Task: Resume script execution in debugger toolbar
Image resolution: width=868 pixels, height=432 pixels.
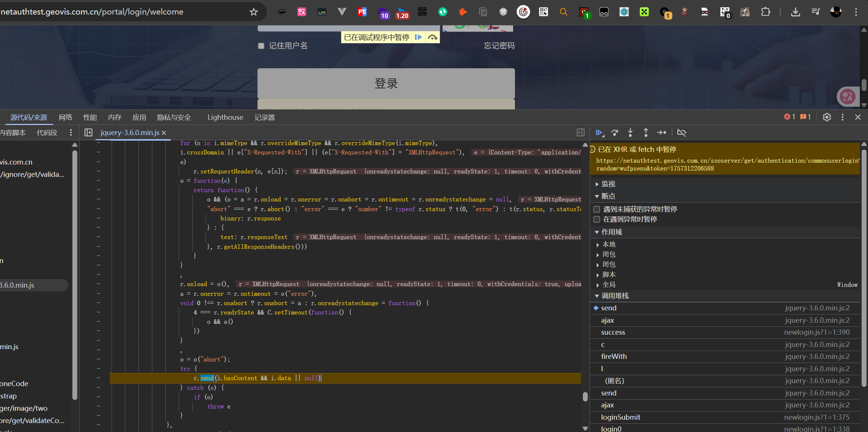Action: coord(599,132)
